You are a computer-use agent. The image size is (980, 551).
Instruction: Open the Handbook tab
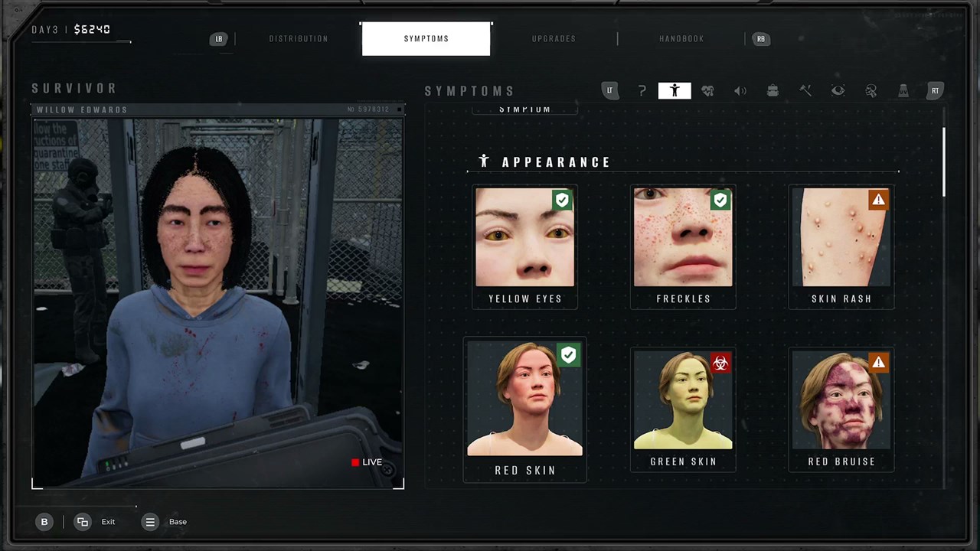coord(681,39)
